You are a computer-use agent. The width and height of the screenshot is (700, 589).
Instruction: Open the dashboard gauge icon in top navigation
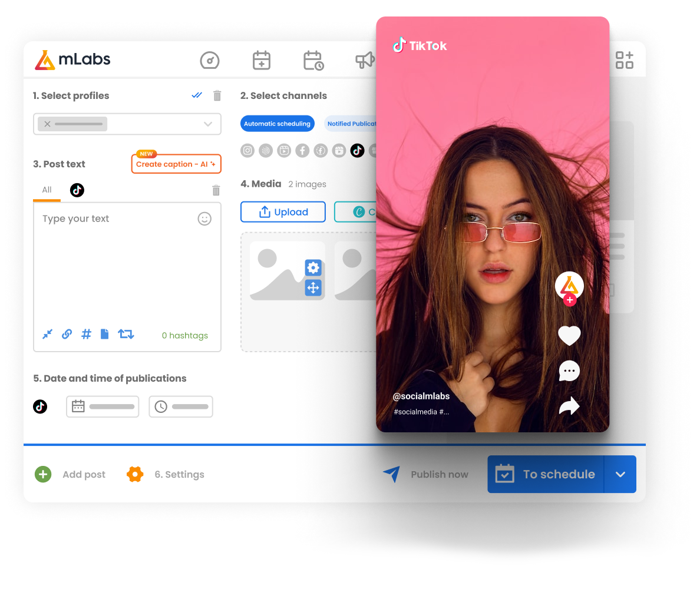(x=210, y=61)
